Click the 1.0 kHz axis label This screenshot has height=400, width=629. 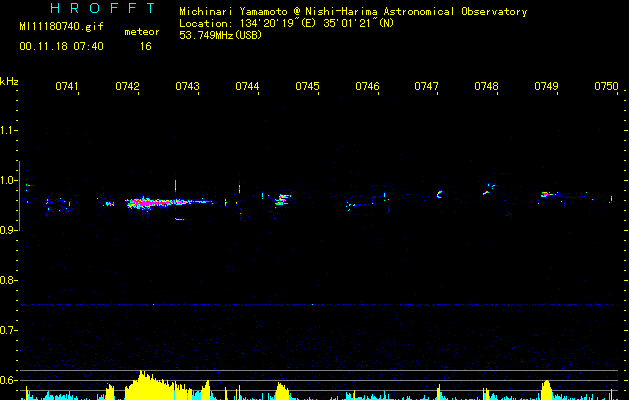8,180
